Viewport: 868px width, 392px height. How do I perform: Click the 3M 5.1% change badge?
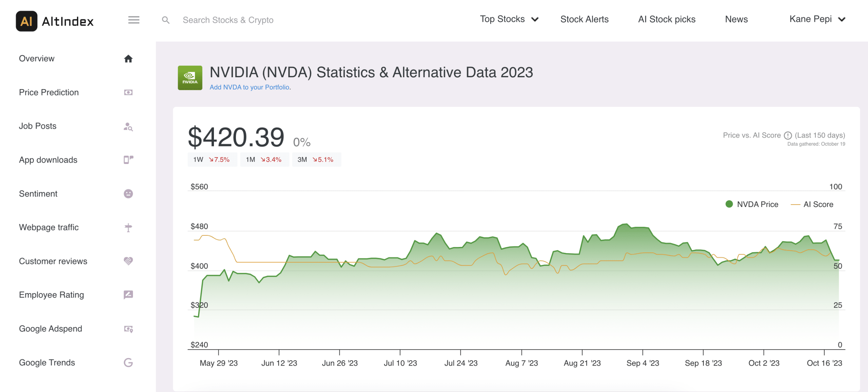[316, 160]
